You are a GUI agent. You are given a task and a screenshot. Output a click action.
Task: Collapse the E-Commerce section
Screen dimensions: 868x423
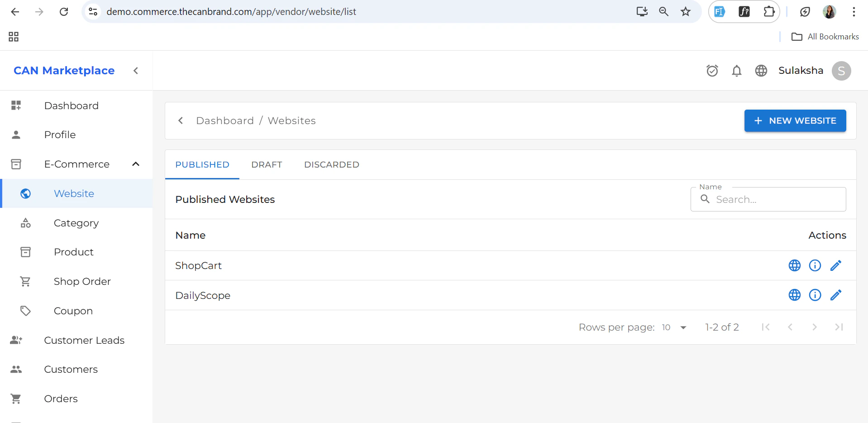[135, 164]
